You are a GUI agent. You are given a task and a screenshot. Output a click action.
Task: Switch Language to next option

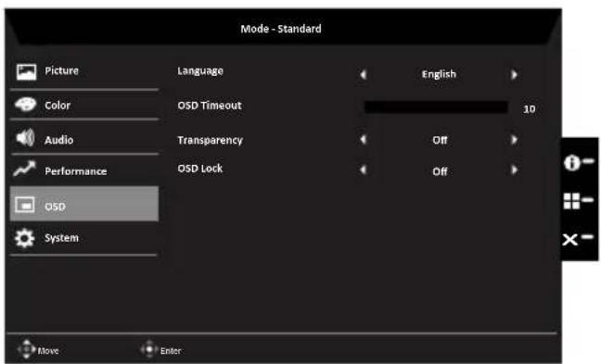click(x=514, y=74)
